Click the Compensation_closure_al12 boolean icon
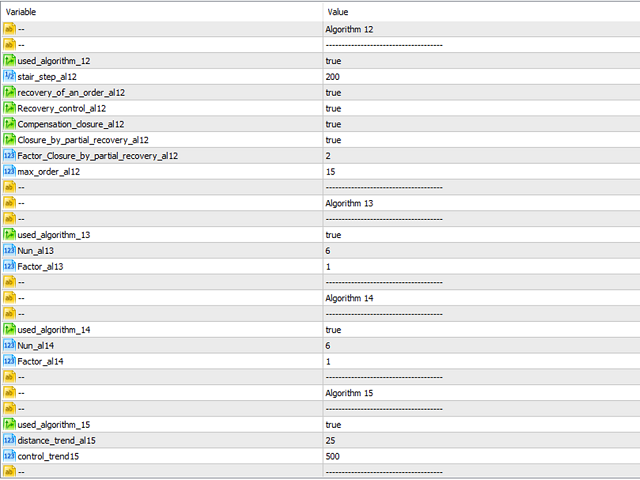Viewport: 640px width, 480px height. 9,124
